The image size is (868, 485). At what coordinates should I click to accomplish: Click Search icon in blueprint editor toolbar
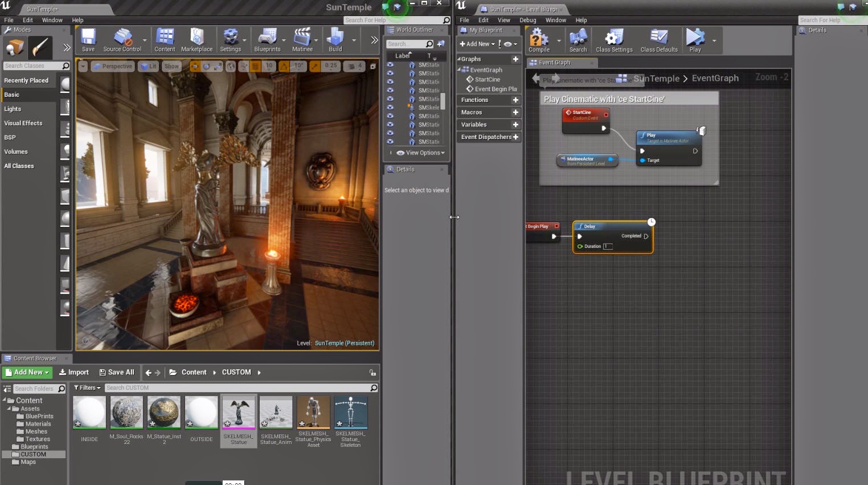pos(578,40)
